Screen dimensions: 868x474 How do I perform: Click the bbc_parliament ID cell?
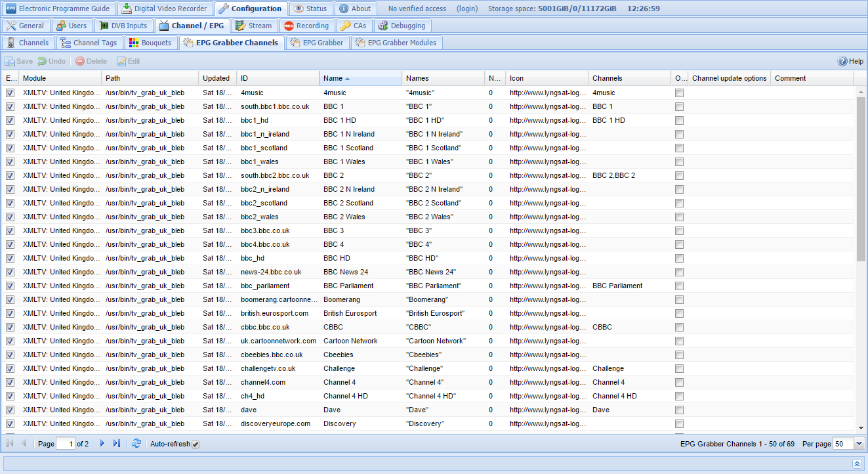(x=278, y=286)
